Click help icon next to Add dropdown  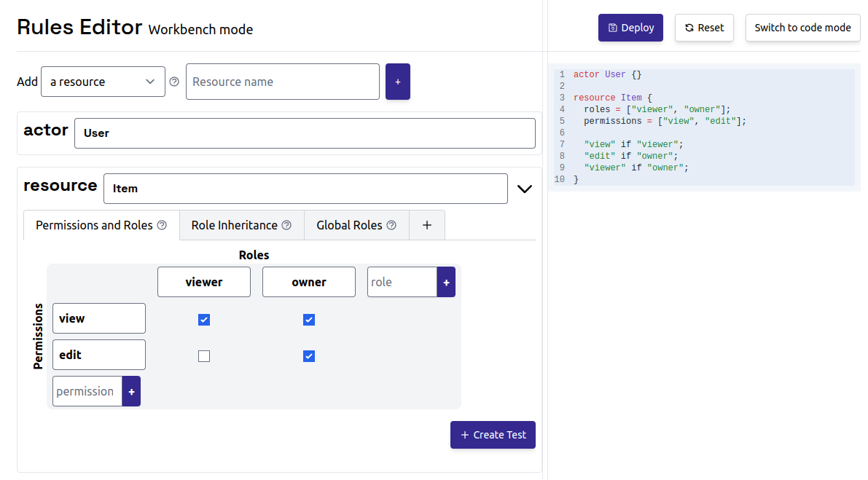point(174,82)
